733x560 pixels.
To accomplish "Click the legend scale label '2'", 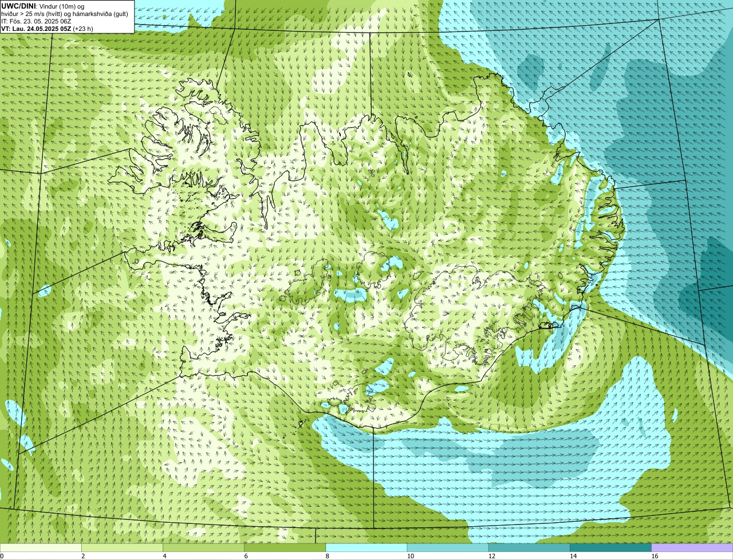I will (x=83, y=556).
